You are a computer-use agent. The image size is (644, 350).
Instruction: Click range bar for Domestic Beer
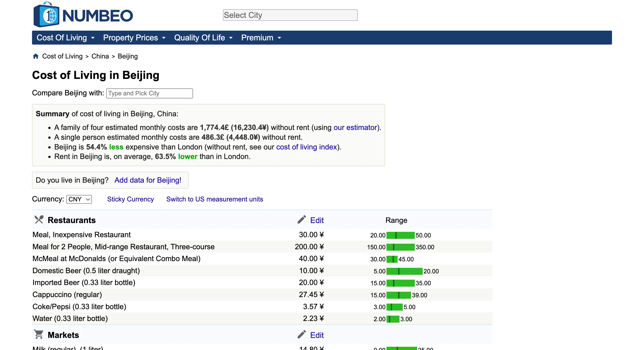[405, 271]
